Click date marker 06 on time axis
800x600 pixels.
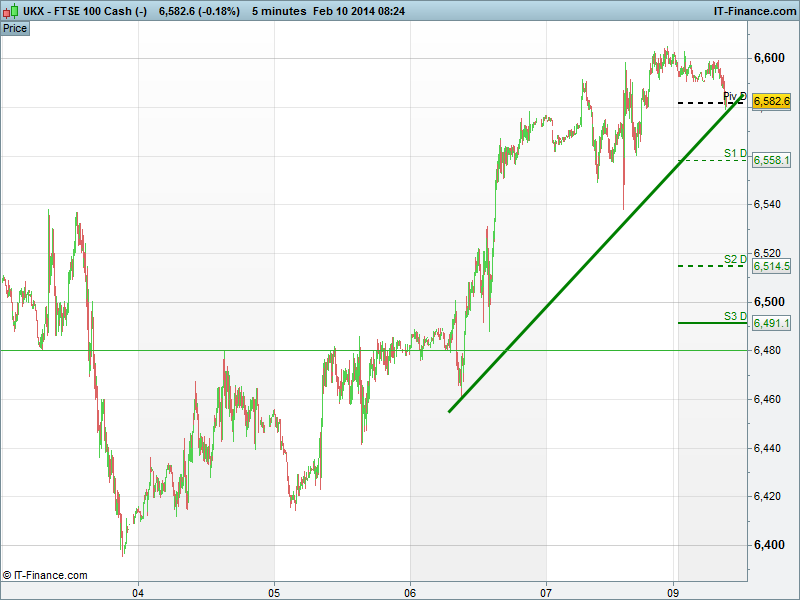(x=410, y=591)
